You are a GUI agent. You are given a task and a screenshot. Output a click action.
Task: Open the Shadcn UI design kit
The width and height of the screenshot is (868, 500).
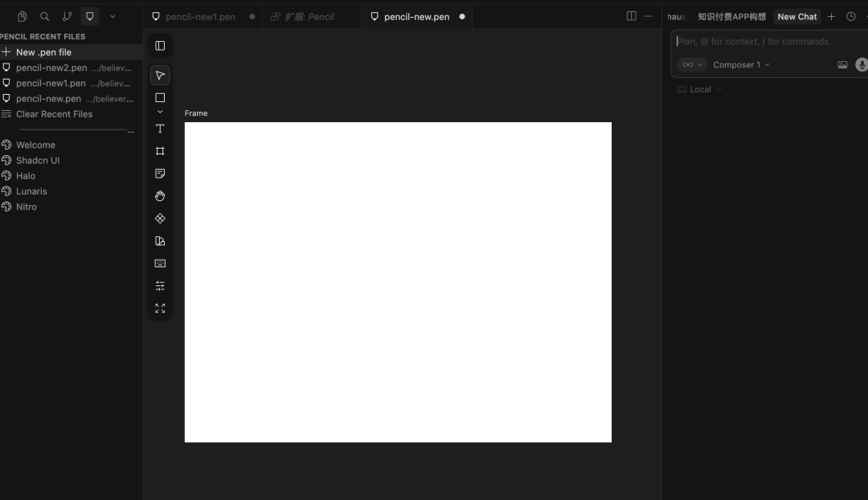(x=38, y=161)
